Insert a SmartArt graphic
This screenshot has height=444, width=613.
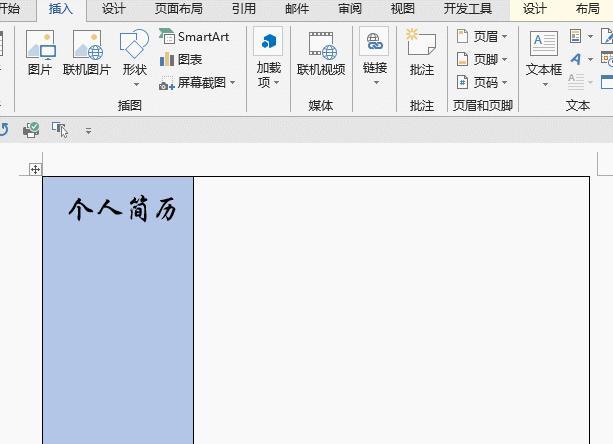click(x=194, y=37)
